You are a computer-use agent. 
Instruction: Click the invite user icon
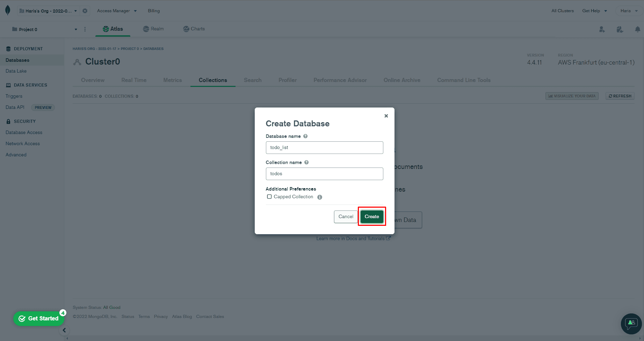602,29
